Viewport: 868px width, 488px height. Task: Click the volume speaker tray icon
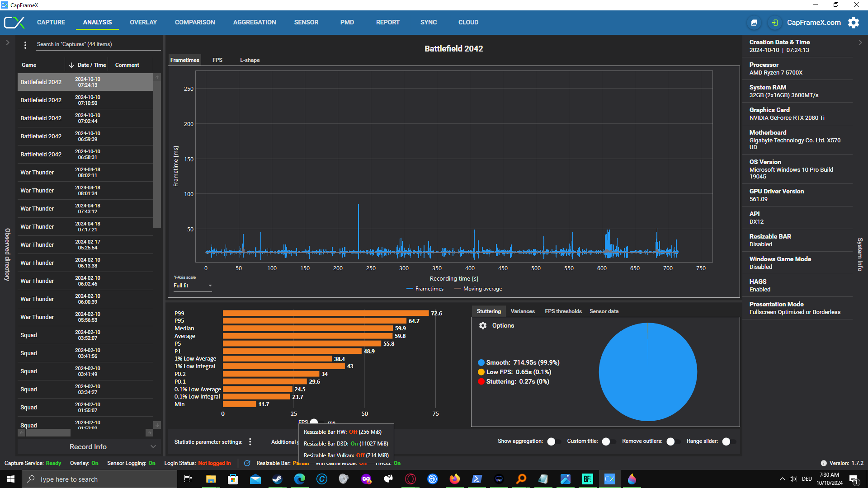[x=793, y=479]
